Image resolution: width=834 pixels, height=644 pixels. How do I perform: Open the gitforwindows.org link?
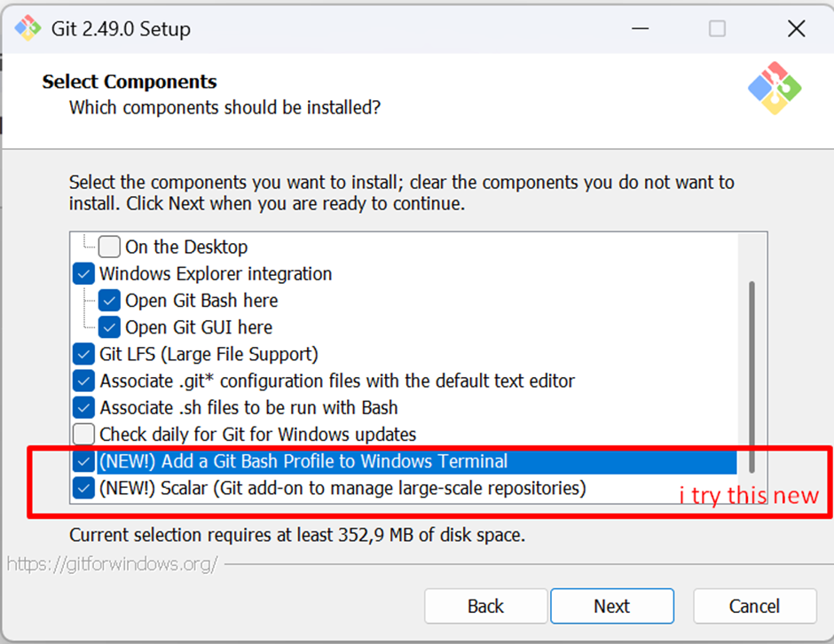(x=112, y=563)
